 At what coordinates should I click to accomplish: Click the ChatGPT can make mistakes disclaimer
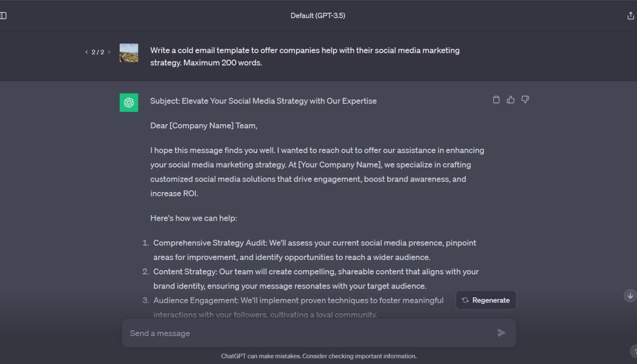pos(318,356)
